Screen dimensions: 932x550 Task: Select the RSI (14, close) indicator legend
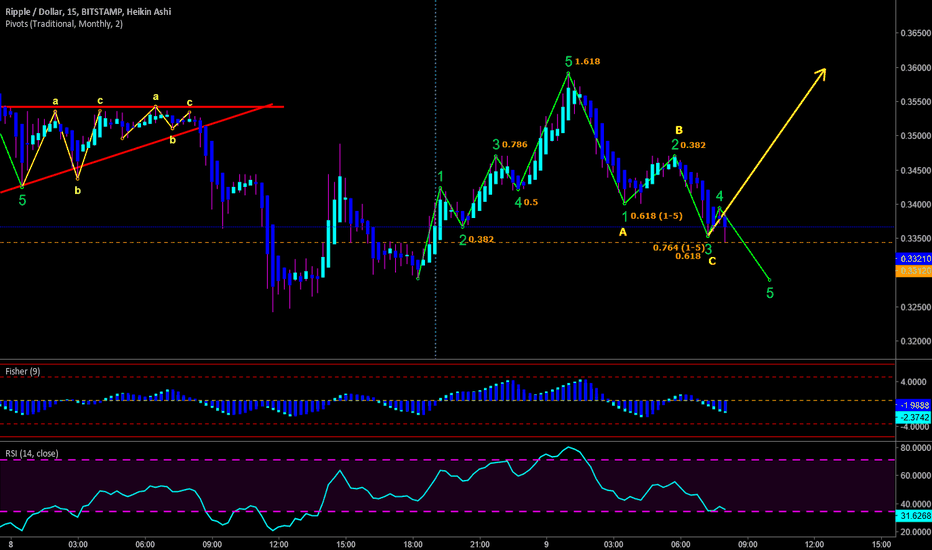(x=32, y=453)
